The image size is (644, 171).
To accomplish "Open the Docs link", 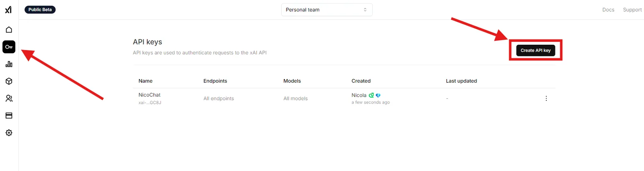I will (608, 10).
